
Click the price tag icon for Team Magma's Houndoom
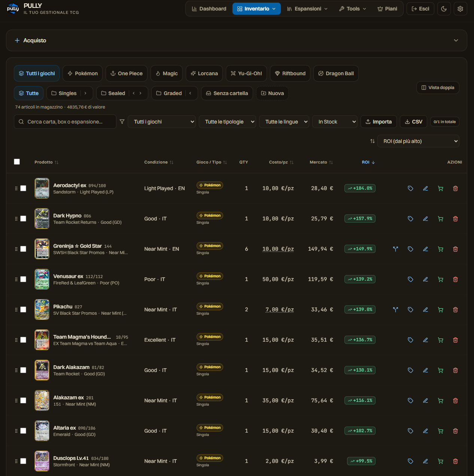(410, 340)
